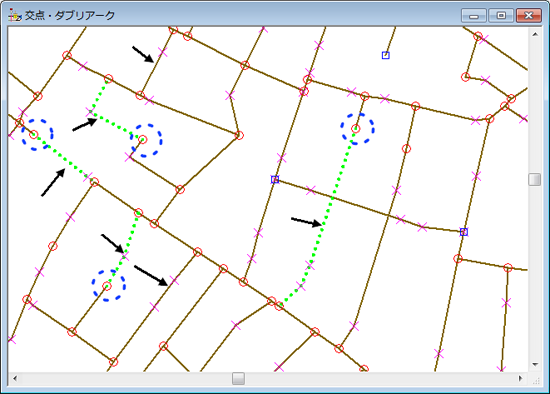Viewport: 550px width, 394px height.
Task: Click the circled node ending the short angled green dotted line
Action: (142, 140)
